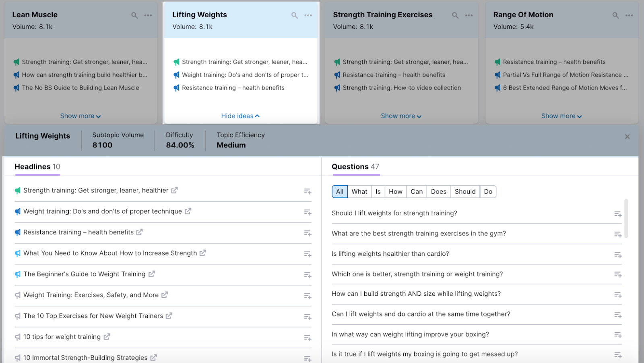
Task: Collapse ideas via 'Hide ideas' on Lifting Weights
Action: 240,116
